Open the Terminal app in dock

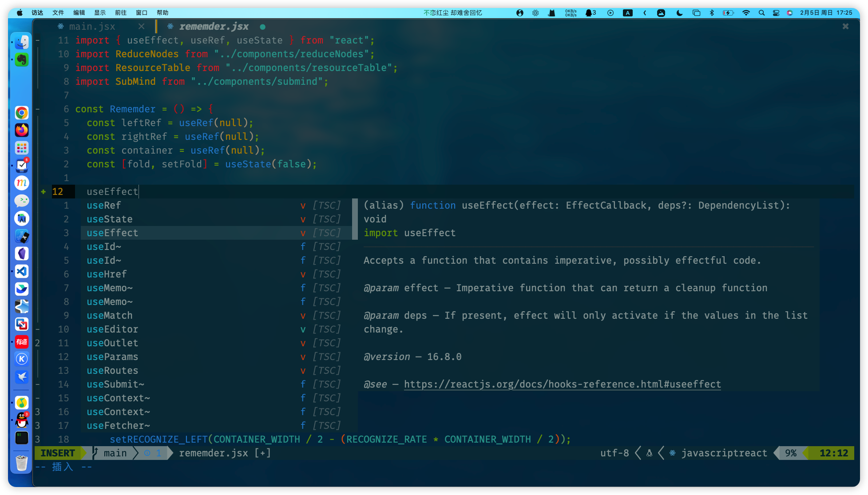(22, 438)
